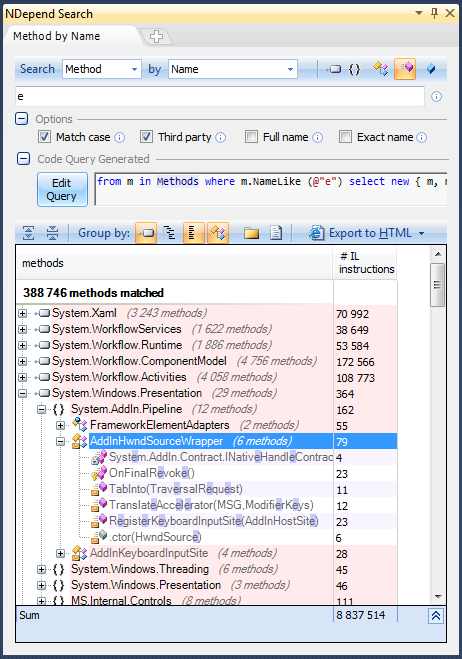Toggle Group by assembly icon
This screenshot has height=659, width=462.
coord(146,233)
